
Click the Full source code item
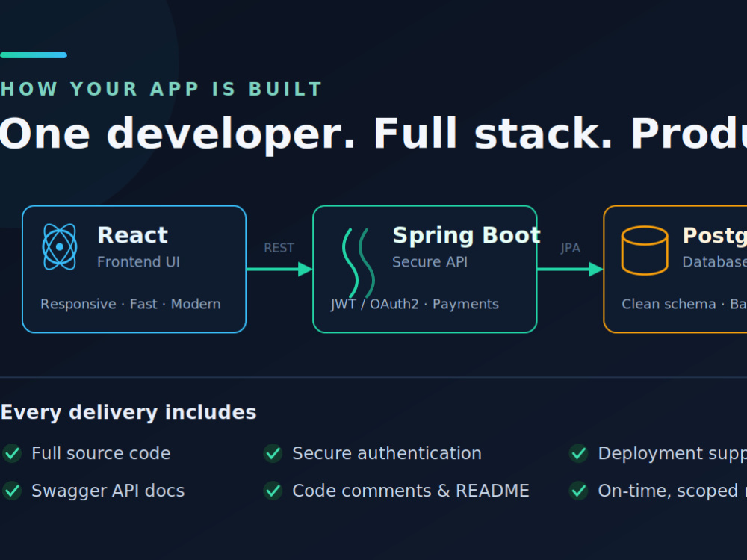point(101,453)
